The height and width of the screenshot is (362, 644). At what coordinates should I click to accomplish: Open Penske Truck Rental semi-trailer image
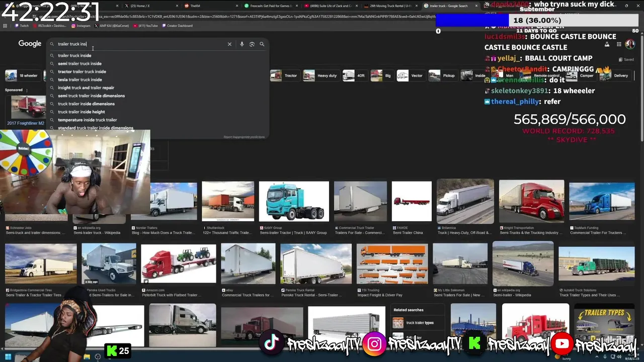[x=316, y=263]
